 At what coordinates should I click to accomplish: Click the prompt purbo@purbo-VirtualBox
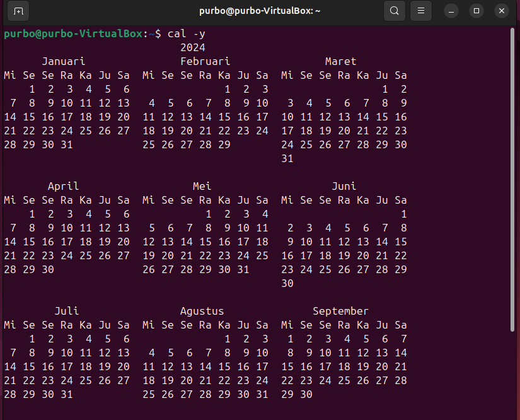pos(73,34)
